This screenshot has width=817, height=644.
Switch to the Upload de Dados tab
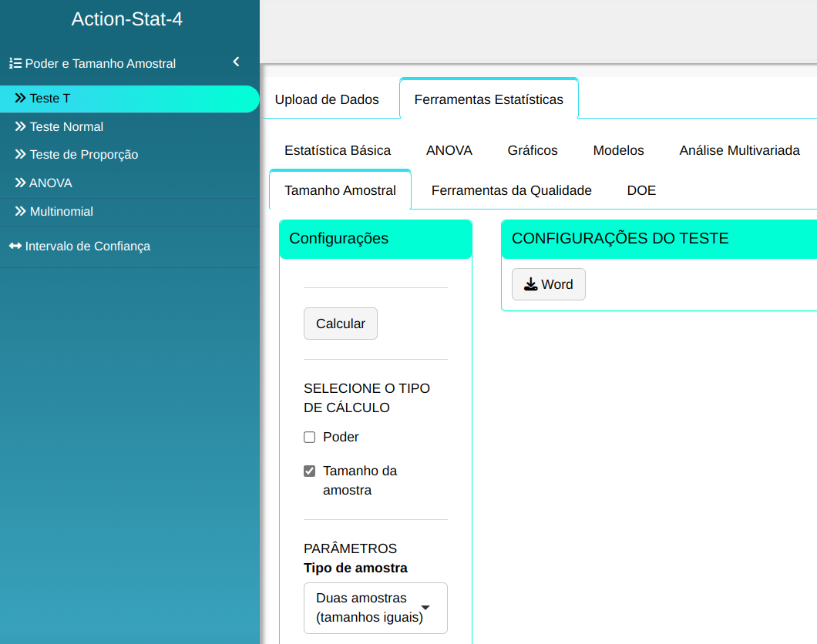point(327,99)
